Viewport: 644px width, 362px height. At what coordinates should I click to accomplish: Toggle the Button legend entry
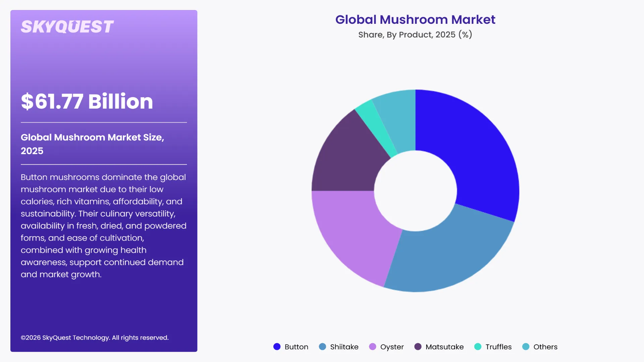pos(296,347)
